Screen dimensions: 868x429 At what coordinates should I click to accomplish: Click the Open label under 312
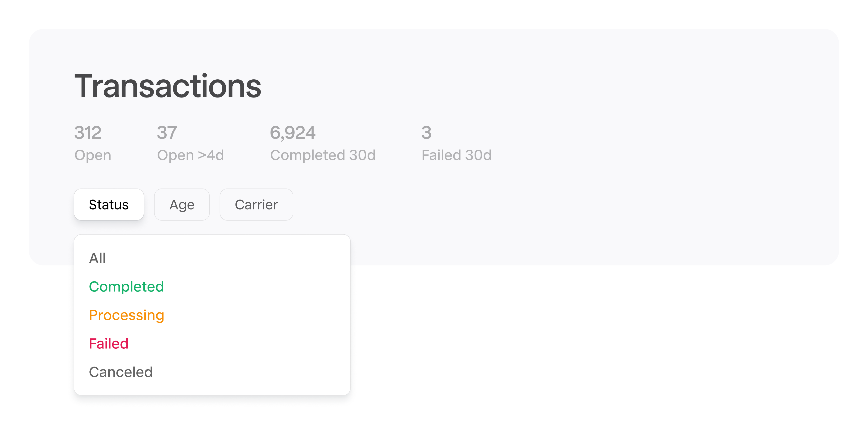[x=93, y=155]
